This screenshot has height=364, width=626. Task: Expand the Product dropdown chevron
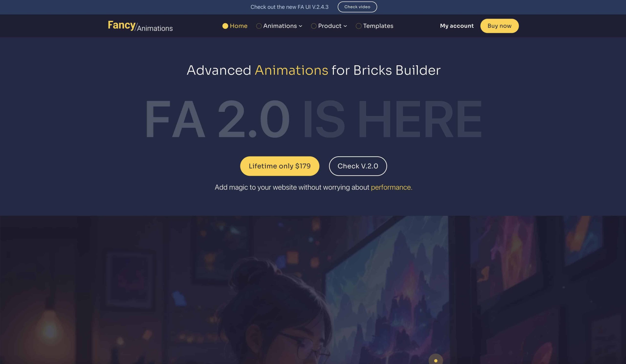(x=345, y=26)
